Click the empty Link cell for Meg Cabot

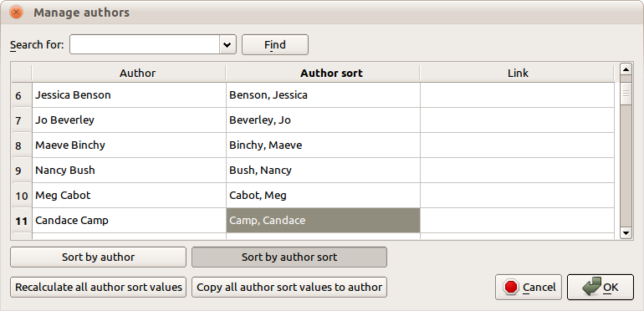coord(517,196)
